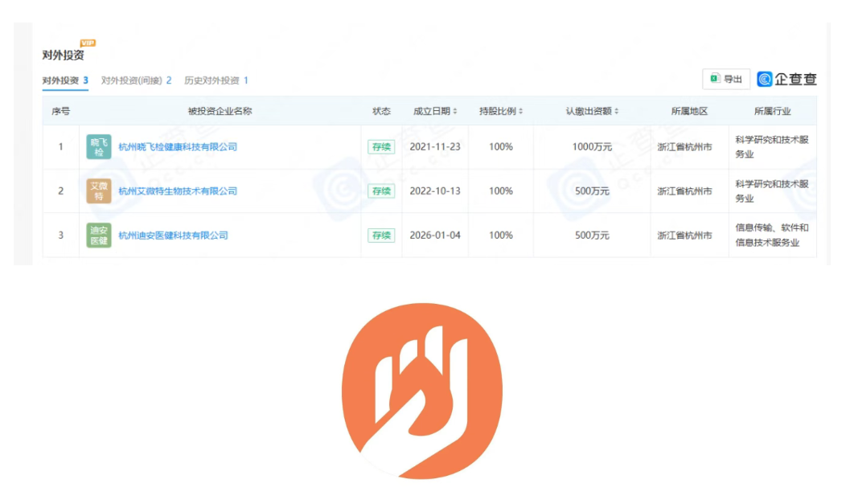Open 杭州艾微特生物技术有限公司 company link
The image size is (854, 504).
[x=178, y=191]
